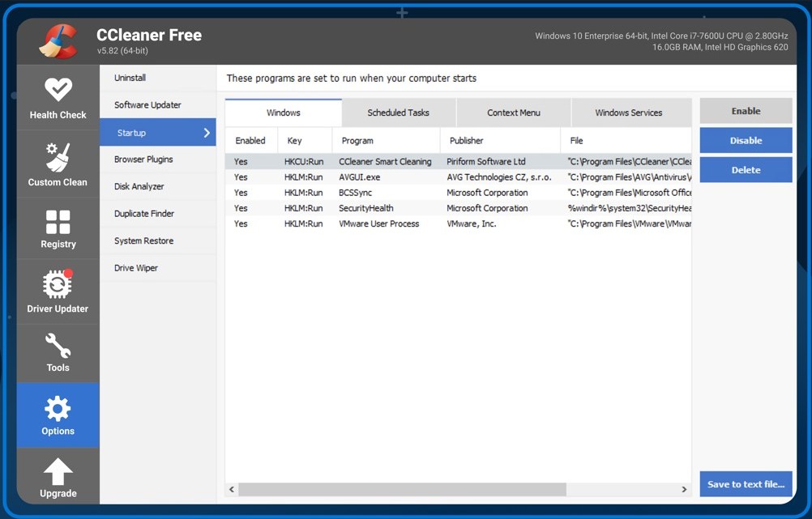This screenshot has height=519, width=812.
Task: Click Piriform Software Ltd publisher cell
Action: pyautogui.click(x=485, y=161)
